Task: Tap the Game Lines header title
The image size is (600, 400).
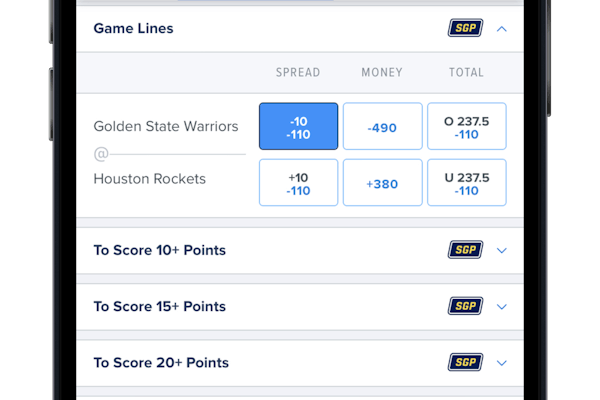Action: pos(133,28)
